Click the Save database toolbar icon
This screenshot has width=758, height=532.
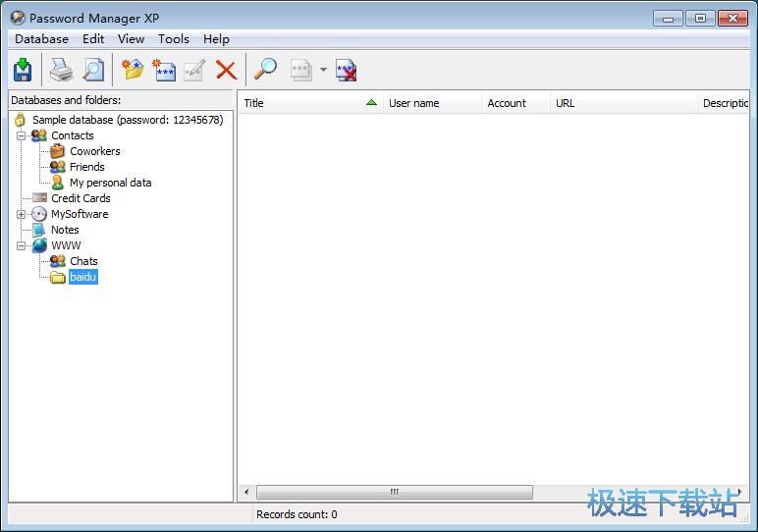pyautogui.click(x=23, y=70)
